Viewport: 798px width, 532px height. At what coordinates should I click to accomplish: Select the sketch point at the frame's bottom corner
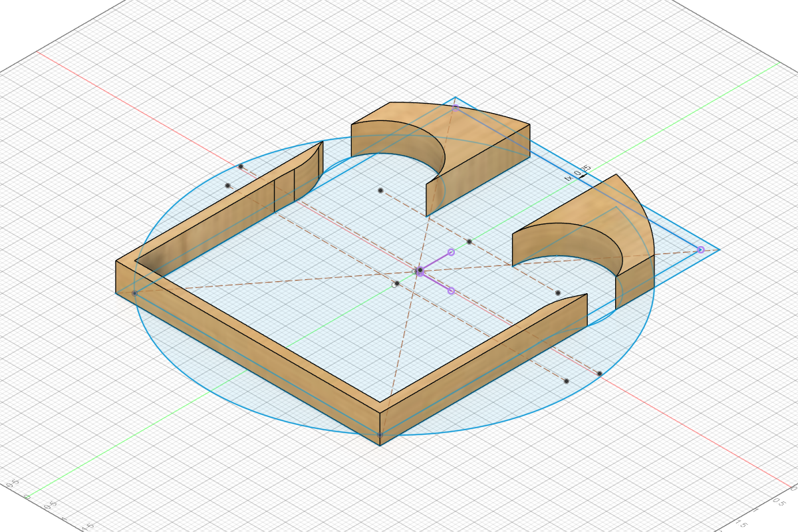tap(380, 434)
